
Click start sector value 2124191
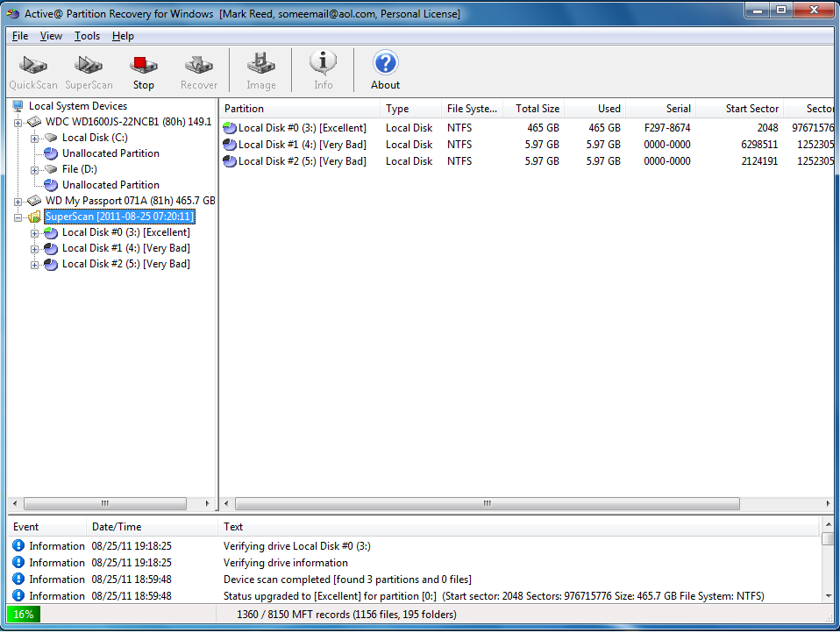click(x=759, y=161)
